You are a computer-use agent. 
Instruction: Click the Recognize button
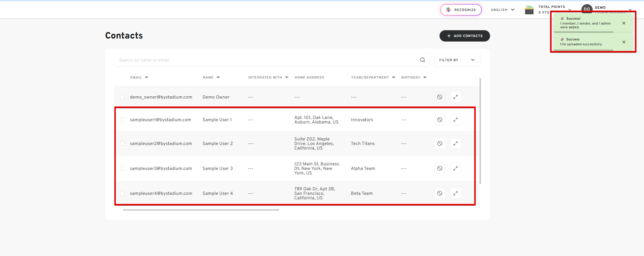point(461,10)
